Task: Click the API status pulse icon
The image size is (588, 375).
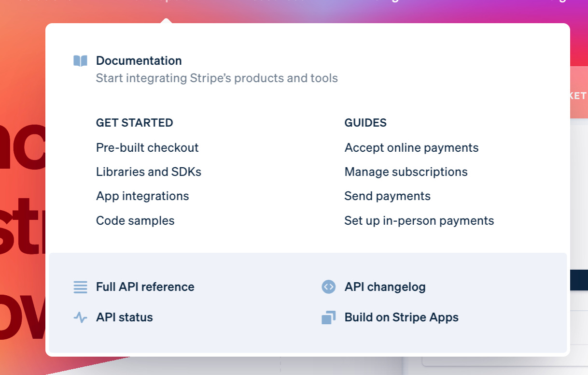Action: 80,317
